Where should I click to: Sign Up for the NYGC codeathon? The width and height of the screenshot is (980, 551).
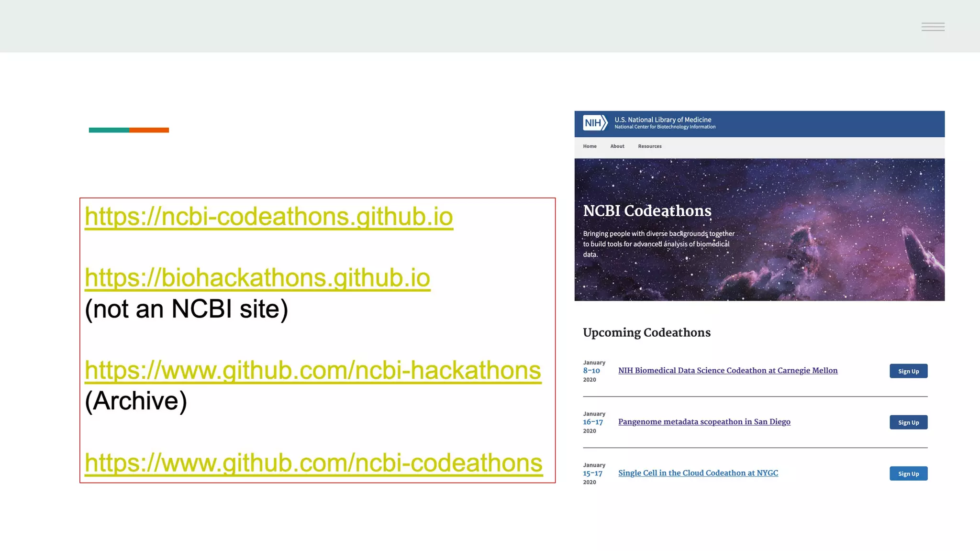[x=909, y=474]
